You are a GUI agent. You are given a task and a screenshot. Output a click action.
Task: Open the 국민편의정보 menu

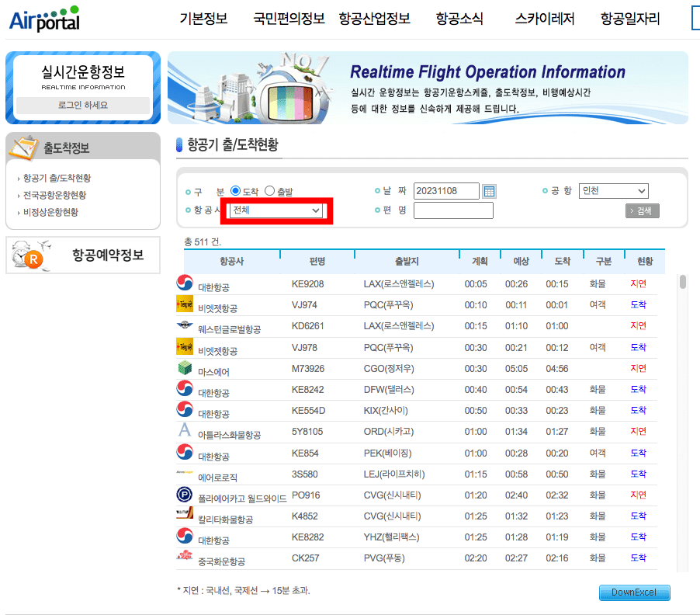[x=289, y=19]
